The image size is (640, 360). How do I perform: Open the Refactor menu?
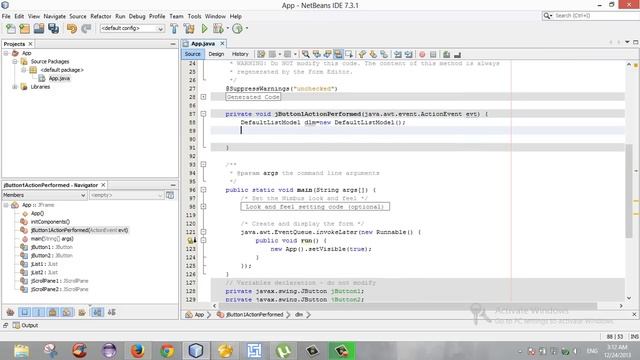click(x=101, y=16)
